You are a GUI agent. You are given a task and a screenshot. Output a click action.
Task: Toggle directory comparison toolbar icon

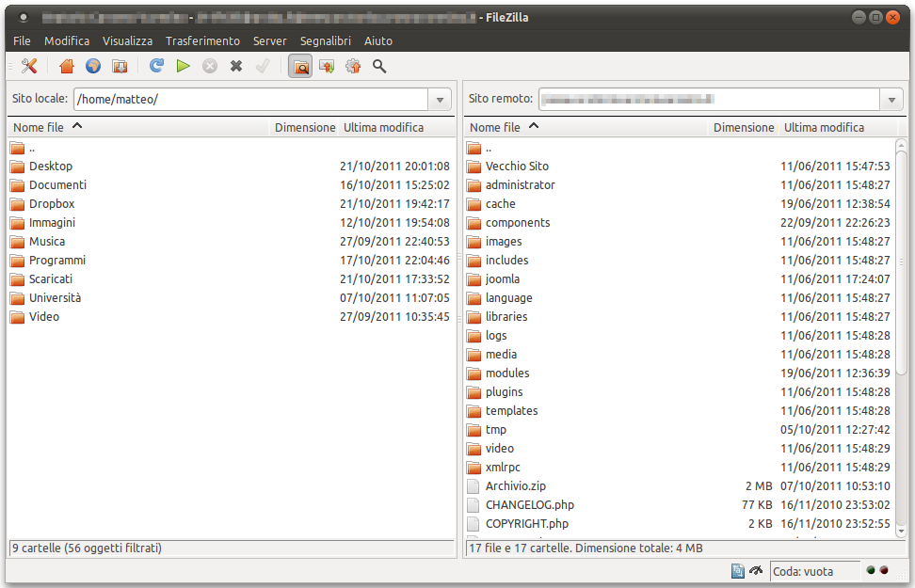327,66
